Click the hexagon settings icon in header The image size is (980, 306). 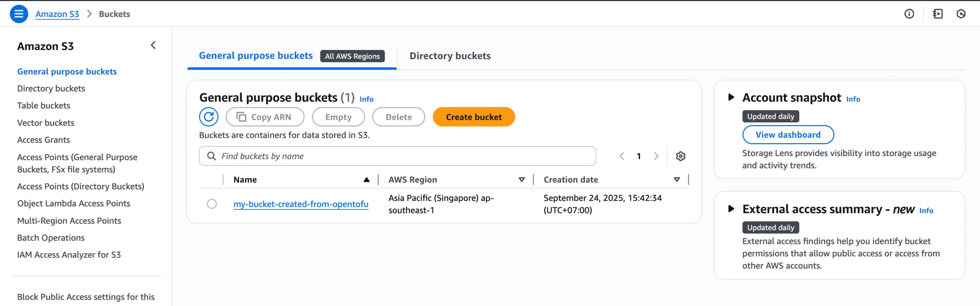click(x=961, y=14)
